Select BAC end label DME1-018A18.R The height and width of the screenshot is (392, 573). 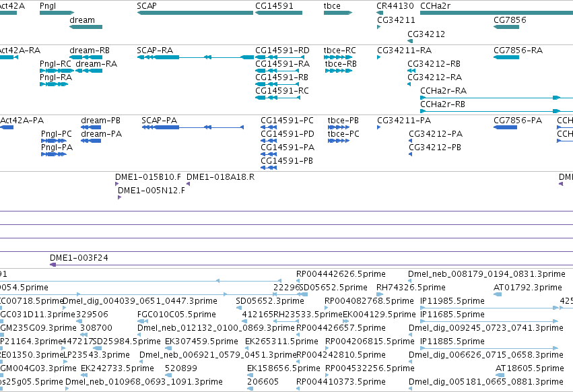click(x=220, y=177)
